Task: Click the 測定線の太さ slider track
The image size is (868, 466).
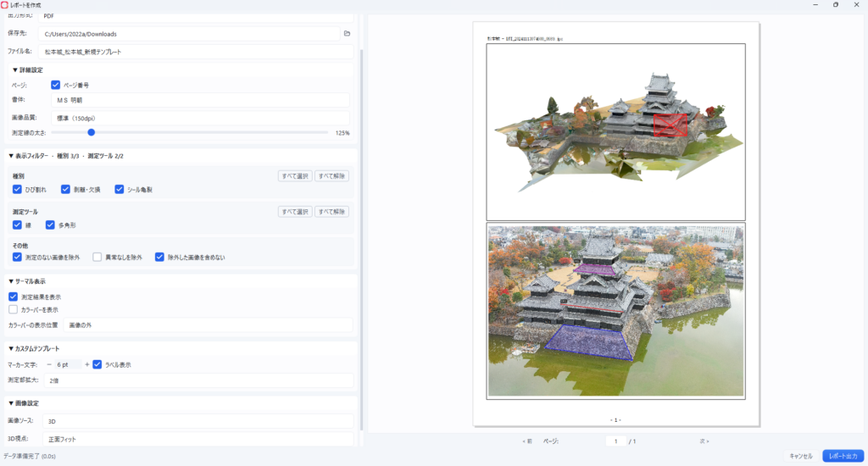Action: point(189,133)
